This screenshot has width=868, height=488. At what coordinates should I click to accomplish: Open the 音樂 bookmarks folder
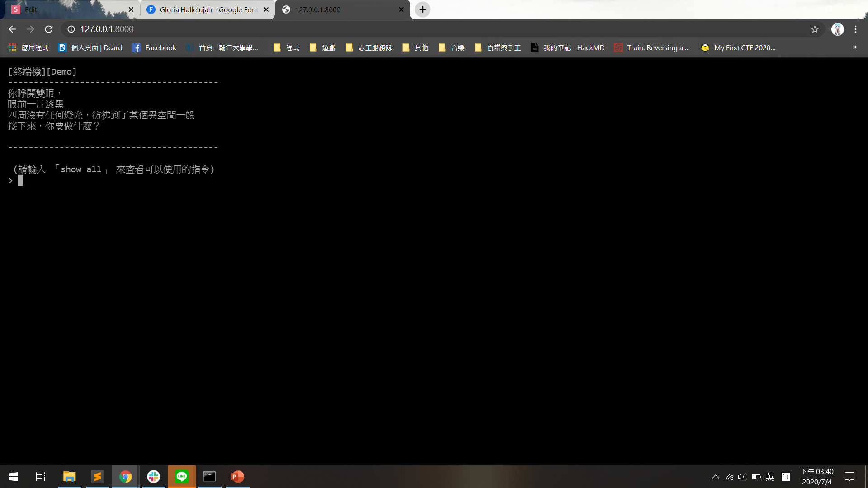(452, 47)
